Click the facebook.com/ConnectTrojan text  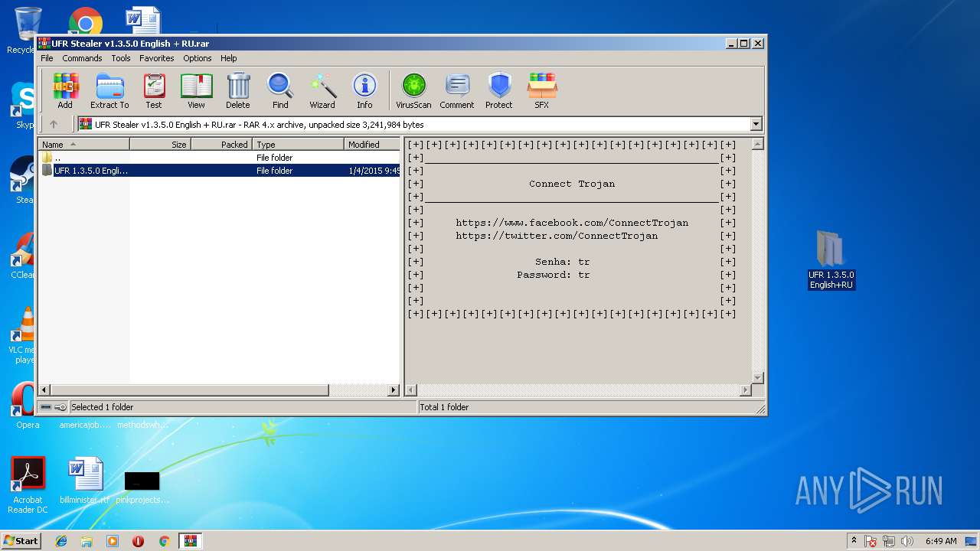pos(572,223)
